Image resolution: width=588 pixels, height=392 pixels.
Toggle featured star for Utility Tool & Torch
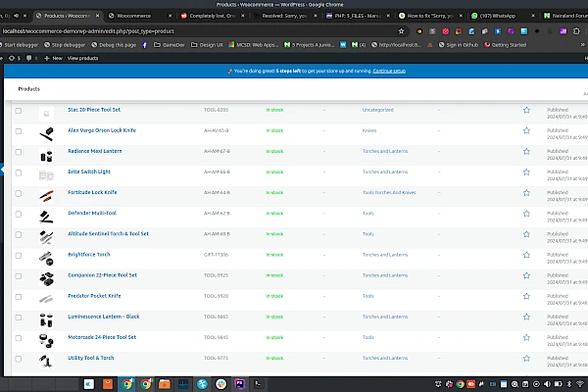(x=526, y=359)
